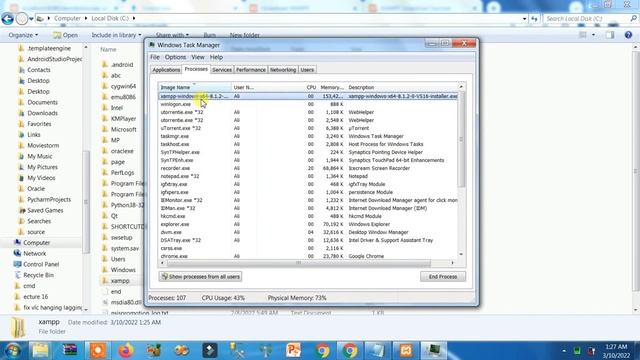Select the taskhost.exe process row
The height and width of the screenshot is (360, 640).
tap(308, 144)
